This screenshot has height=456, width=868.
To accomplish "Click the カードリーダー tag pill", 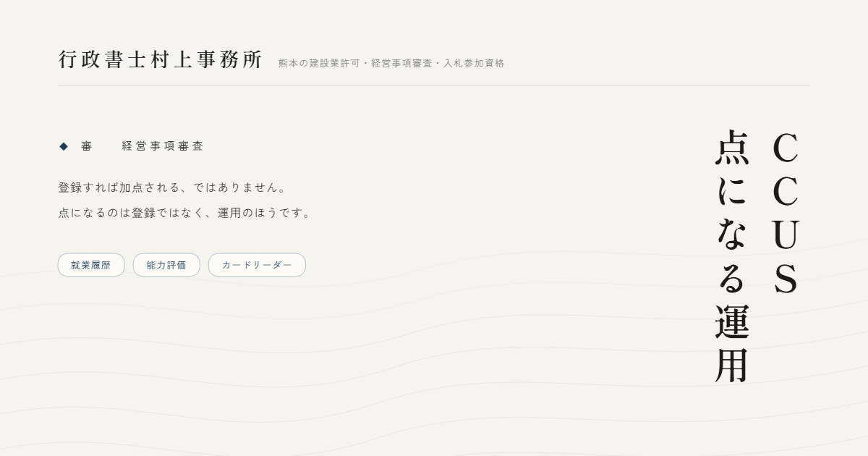I will click(257, 265).
